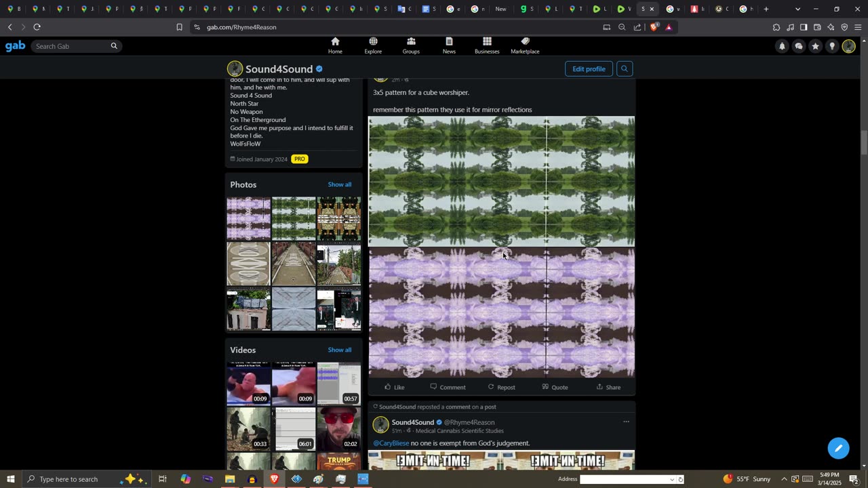Image resolution: width=868 pixels, height=488 pixels.
Task: Open the Brave VPN shield icon
Action: click(844, 27)
